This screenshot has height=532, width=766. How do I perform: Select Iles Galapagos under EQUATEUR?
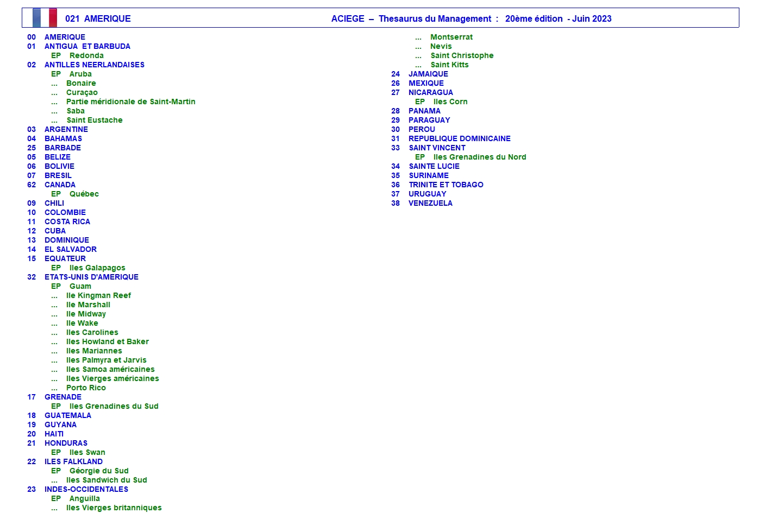(97, 268)
